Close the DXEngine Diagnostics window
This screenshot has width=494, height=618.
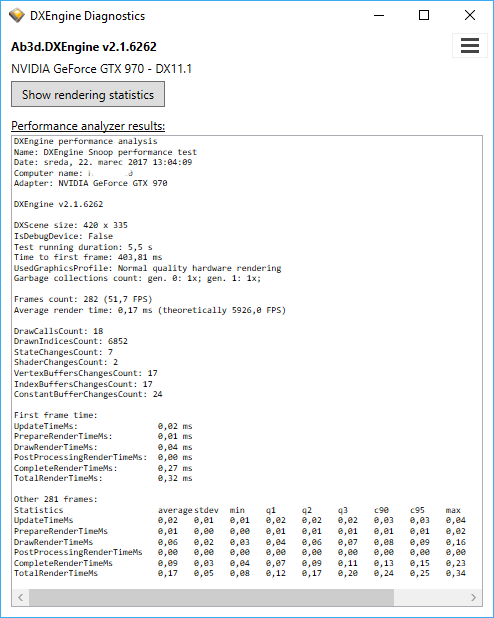pos(470,15)
